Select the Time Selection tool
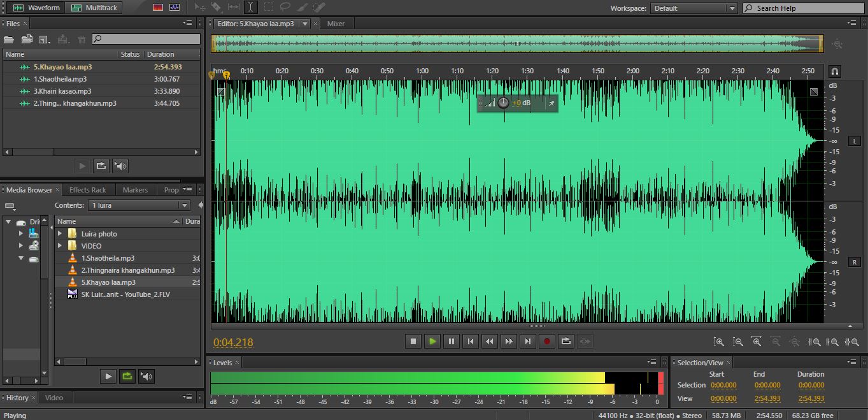 251,8
